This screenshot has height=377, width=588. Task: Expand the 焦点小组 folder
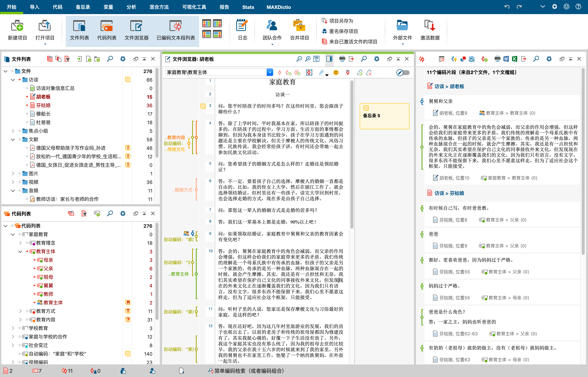point(13,131)
